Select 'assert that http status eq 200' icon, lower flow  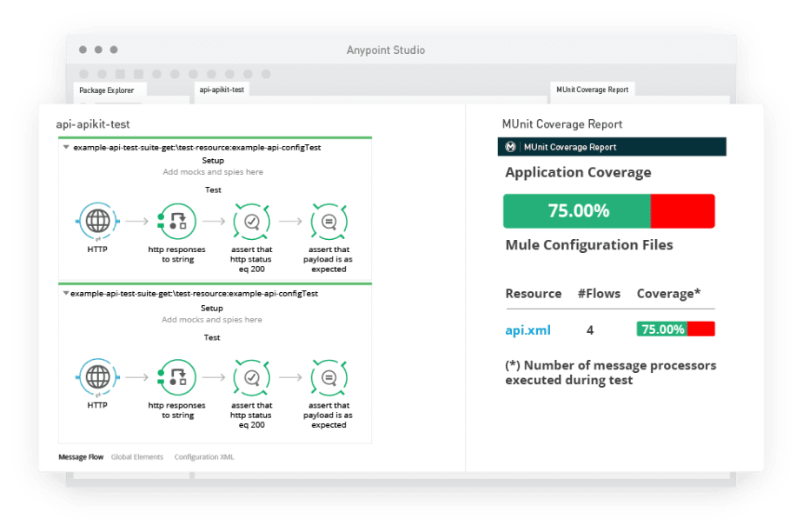point(251,377)
